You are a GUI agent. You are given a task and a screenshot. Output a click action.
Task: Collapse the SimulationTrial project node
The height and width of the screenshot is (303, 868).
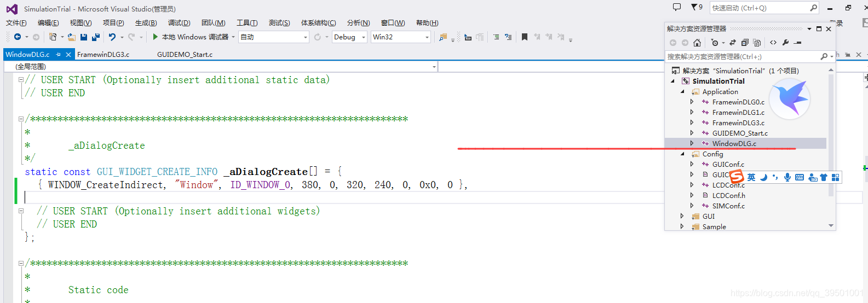pos(672,81)
